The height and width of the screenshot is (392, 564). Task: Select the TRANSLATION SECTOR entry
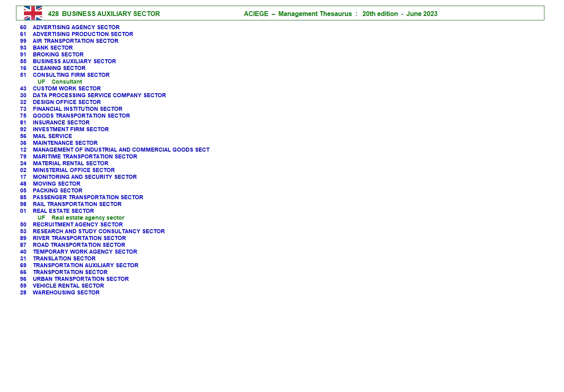(x=64, y=259)
